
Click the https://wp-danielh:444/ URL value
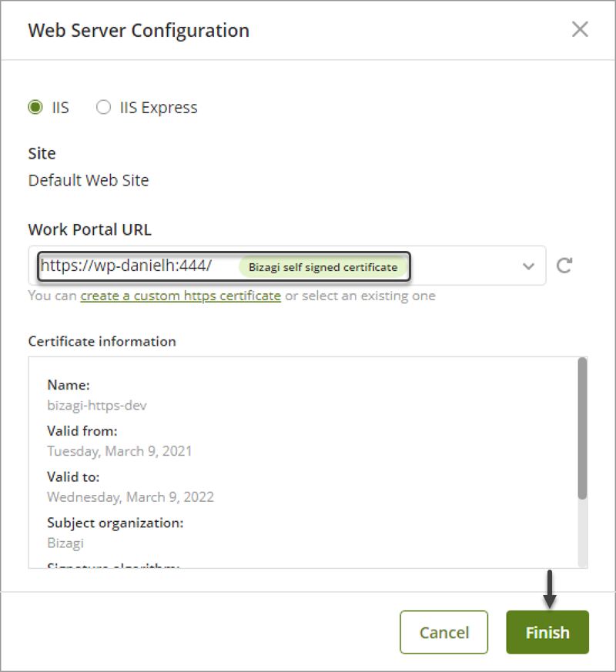[x=126, y=266]
